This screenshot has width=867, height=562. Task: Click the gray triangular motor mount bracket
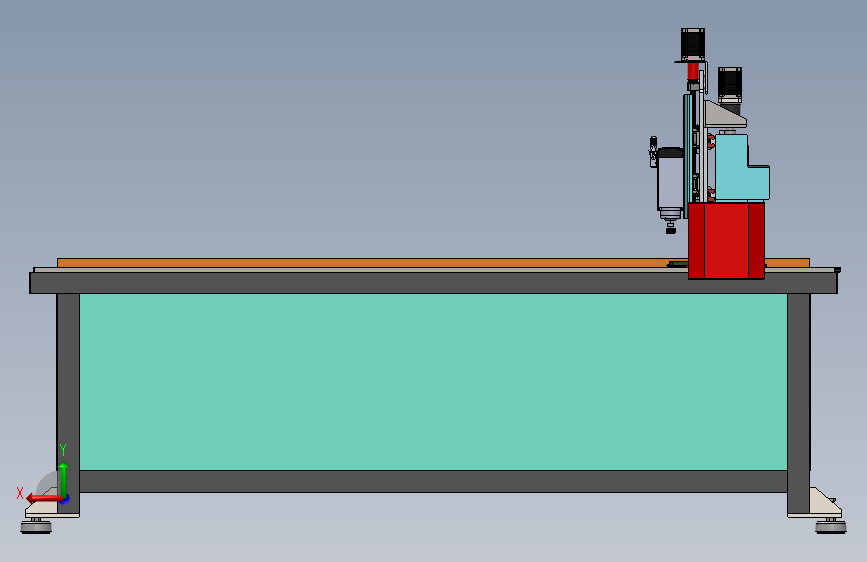coord(724,114)
